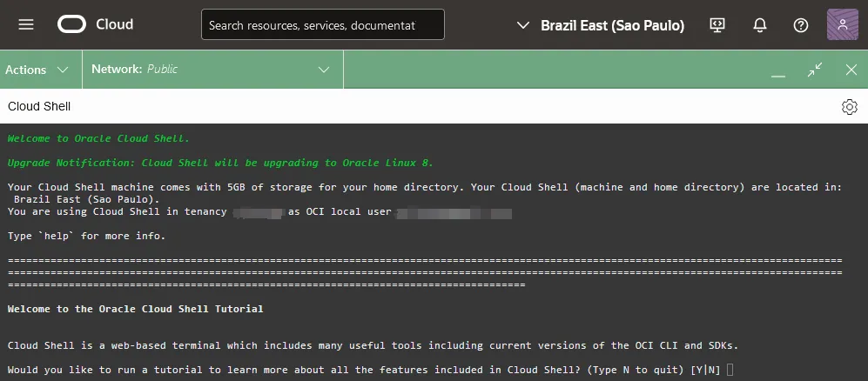This screenshot has width=868, height=381.
Task: Click the Cloud Shell title label
Action: [x=39, y=106]
